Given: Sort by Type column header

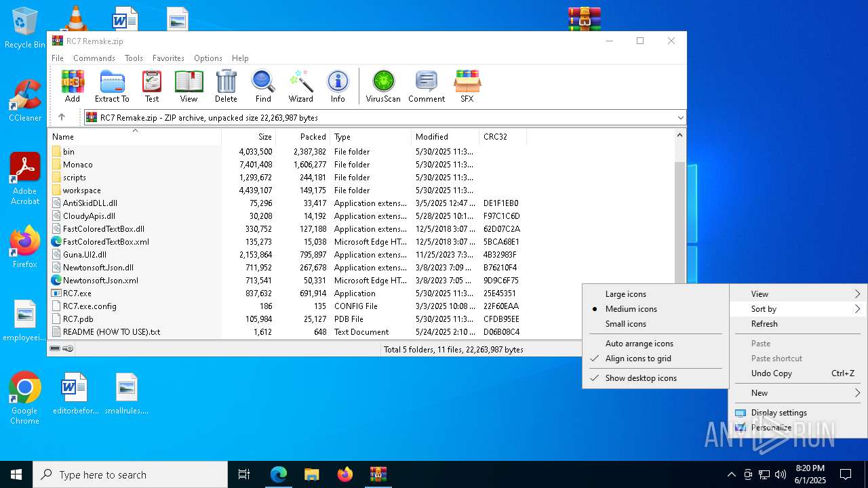Looking at the screenshot, I should point(370,137).
